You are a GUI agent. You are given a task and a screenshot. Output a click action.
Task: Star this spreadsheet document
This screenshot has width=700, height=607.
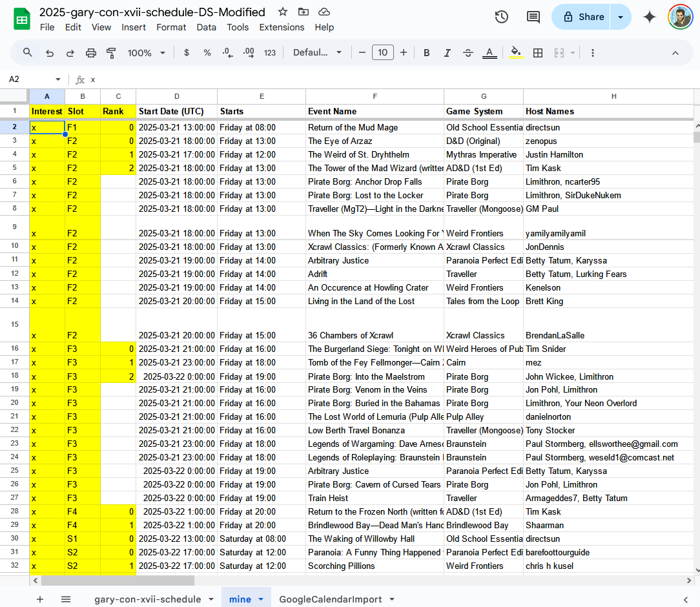click(283, 12)
